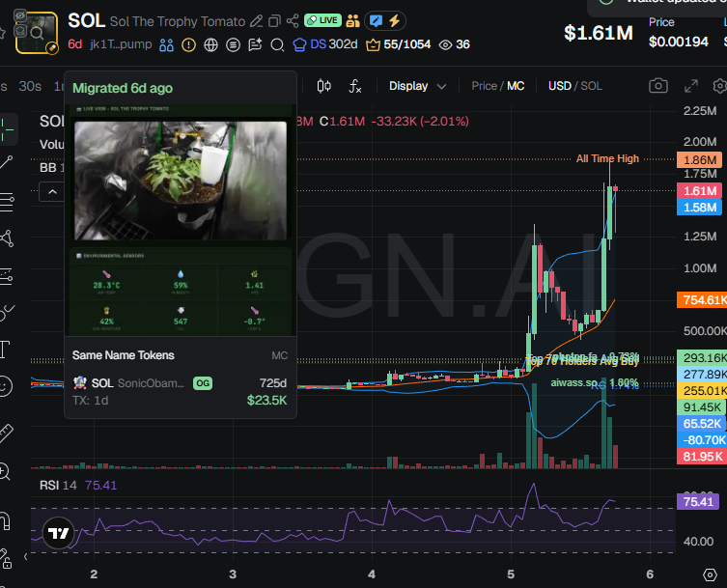Click the MC column header

[280, 355]
